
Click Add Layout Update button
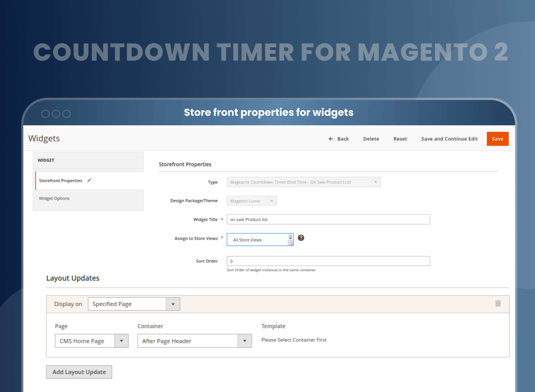click(79, 372)
